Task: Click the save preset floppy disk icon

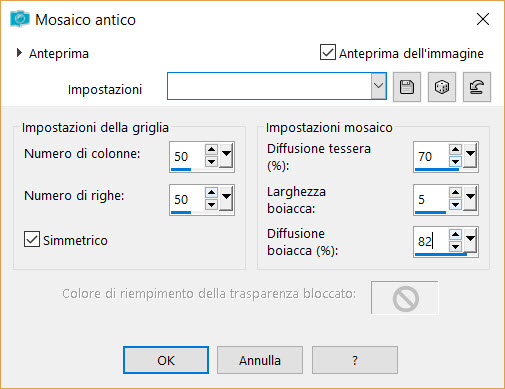Action: pyautogui.click(x=407, y=87)
